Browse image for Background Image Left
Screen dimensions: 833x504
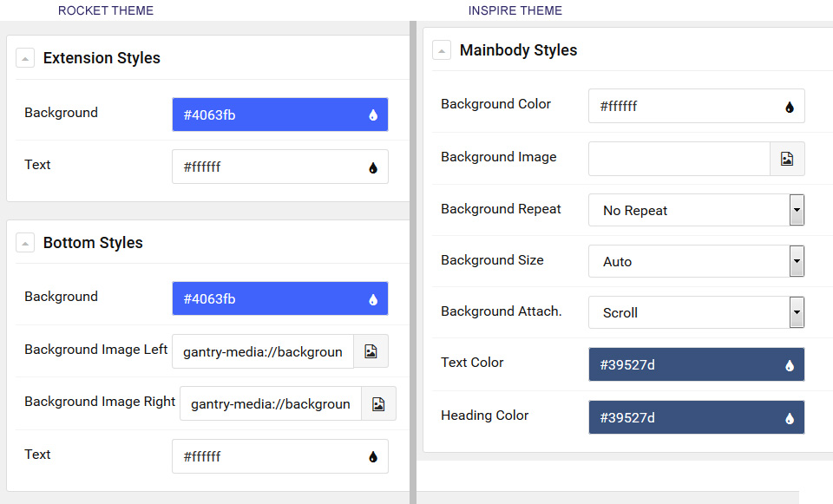(371, 351)
